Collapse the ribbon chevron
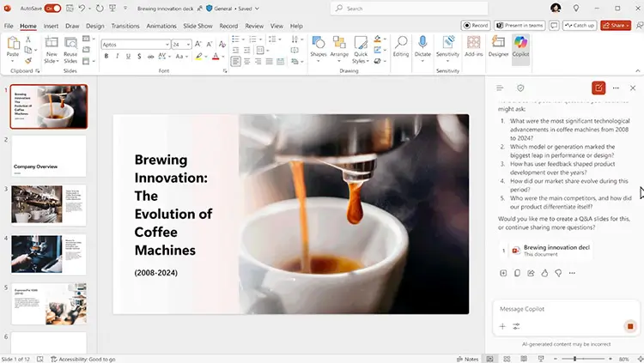The width and height of the screenshot is (644, 363). coord(637,71)
